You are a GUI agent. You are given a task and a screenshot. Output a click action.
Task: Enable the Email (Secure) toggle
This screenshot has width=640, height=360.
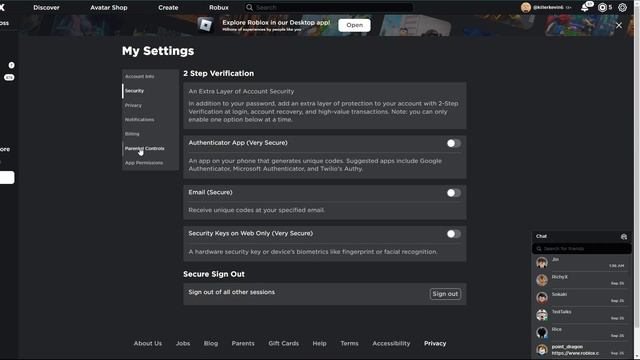point(453,193)
